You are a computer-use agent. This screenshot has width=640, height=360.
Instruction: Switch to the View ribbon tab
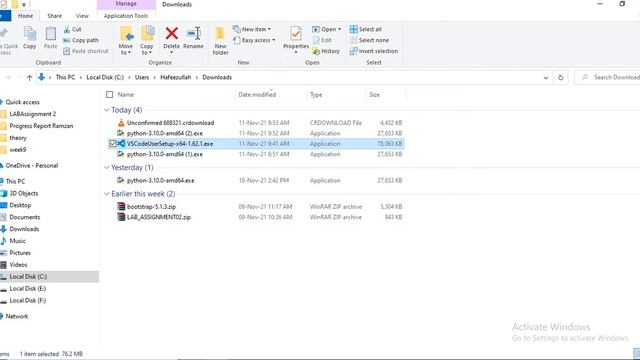(x=82, y=16)
